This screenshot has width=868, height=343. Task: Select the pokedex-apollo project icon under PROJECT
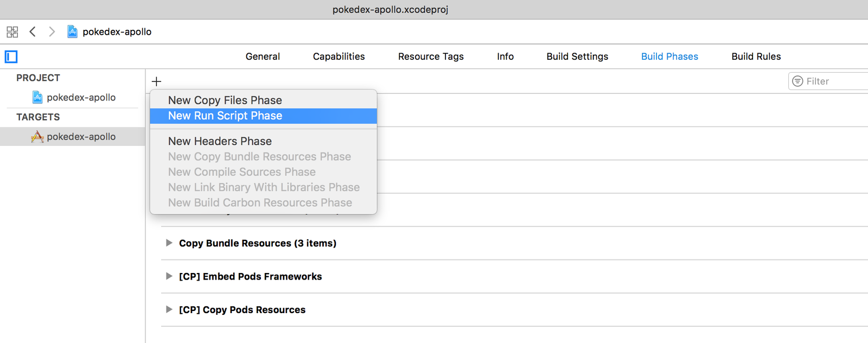tap(37, 97)
